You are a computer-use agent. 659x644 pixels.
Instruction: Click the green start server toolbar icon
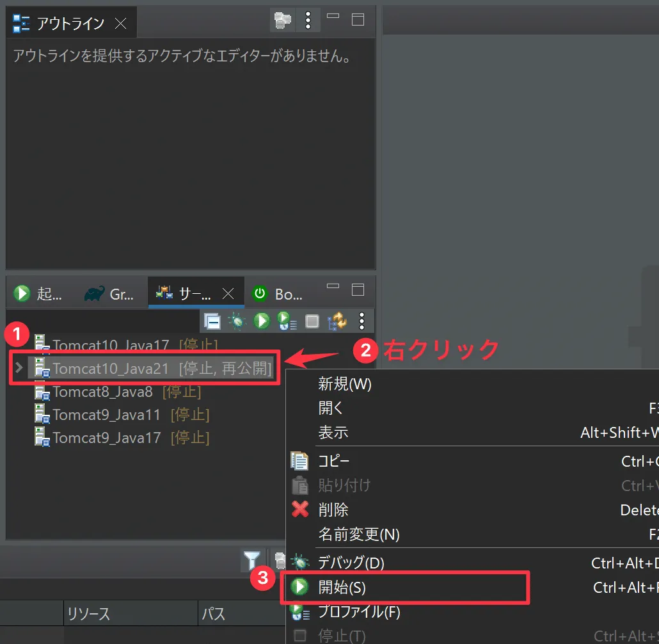262,321
